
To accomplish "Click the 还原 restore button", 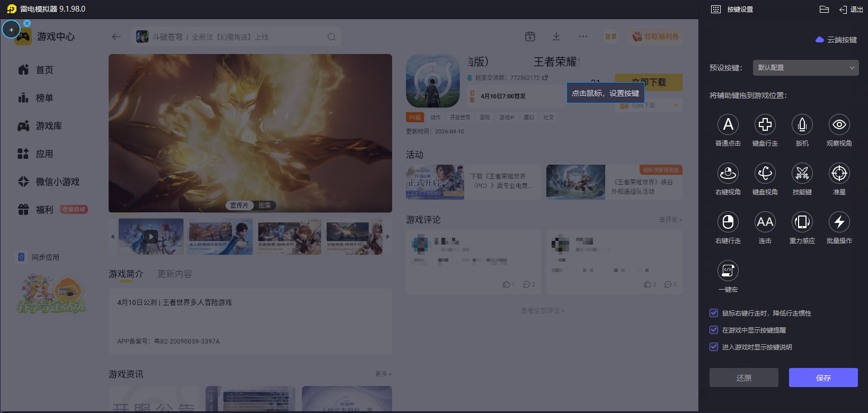I will click(744, 378).
